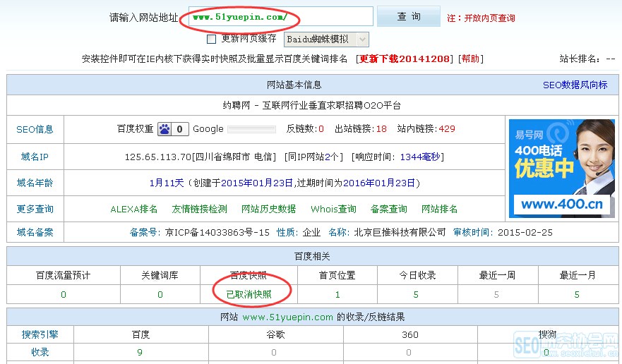Click the 百度流量预计 value 0
This screenshot has height=364, width=622.
click(x=64, y=295)
